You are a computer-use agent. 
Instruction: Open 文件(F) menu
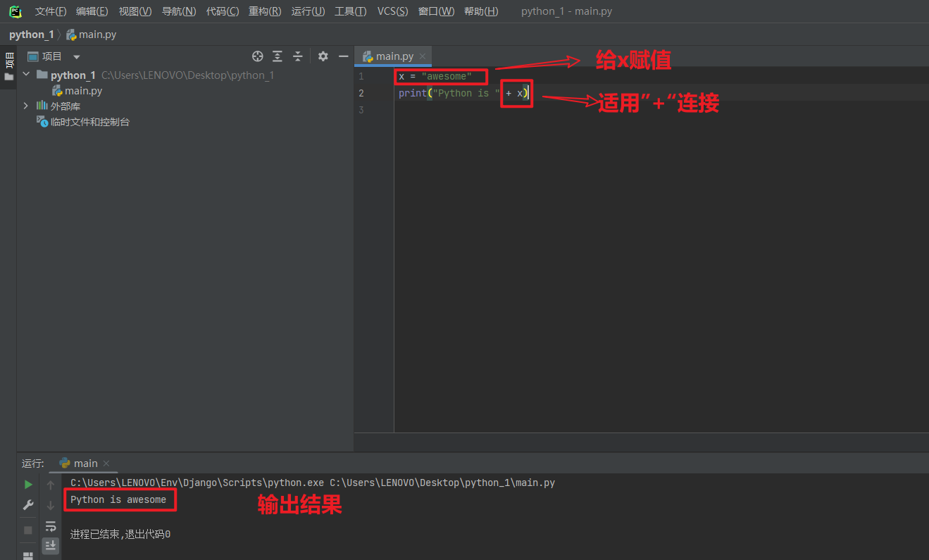51,11
